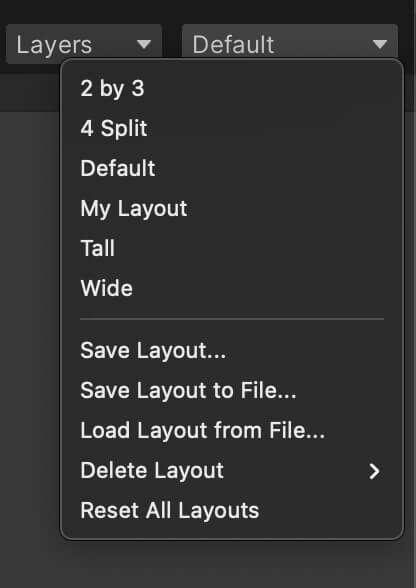
Task: Open the Layers dropdown arrow
Action: (x=144, y=45)
